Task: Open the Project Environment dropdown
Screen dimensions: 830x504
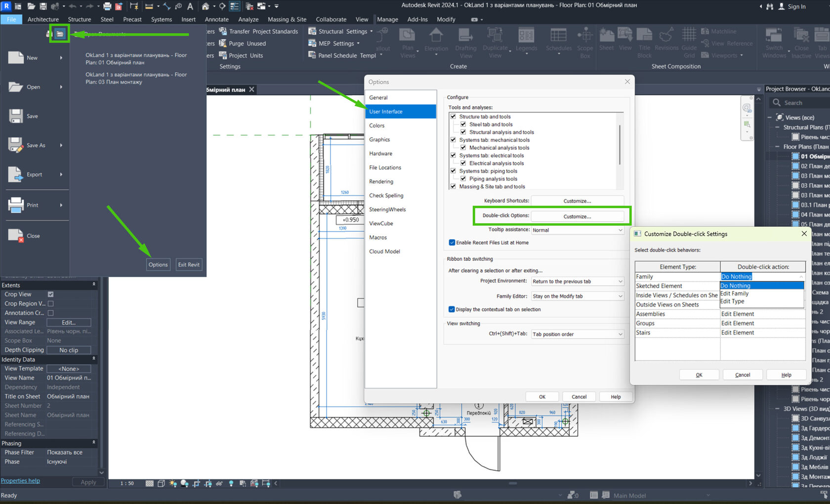Action: click(x=578, y=282)
